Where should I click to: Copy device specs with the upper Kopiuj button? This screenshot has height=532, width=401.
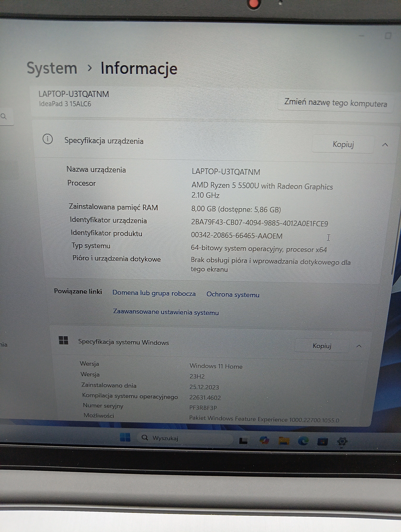(x=343, y=144)
